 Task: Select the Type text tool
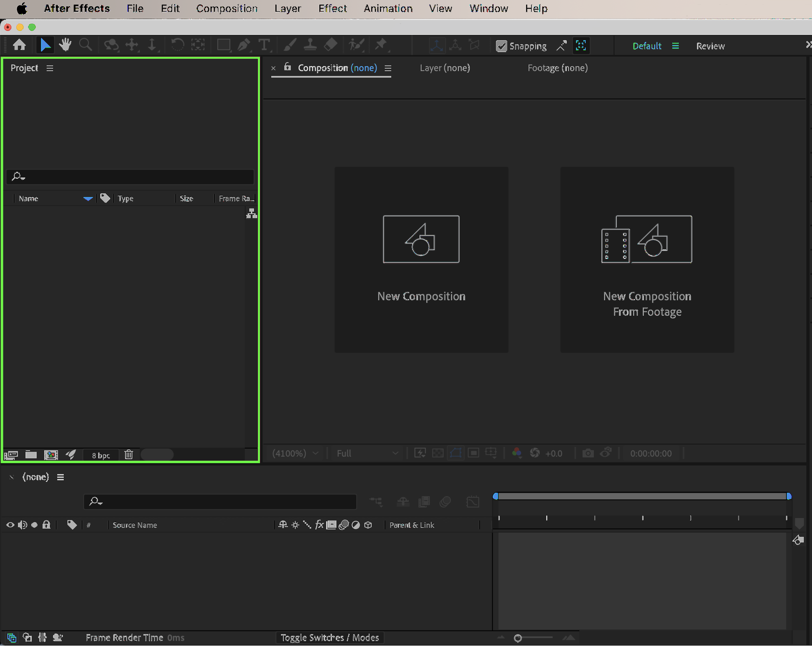click(x=264, y=45)
